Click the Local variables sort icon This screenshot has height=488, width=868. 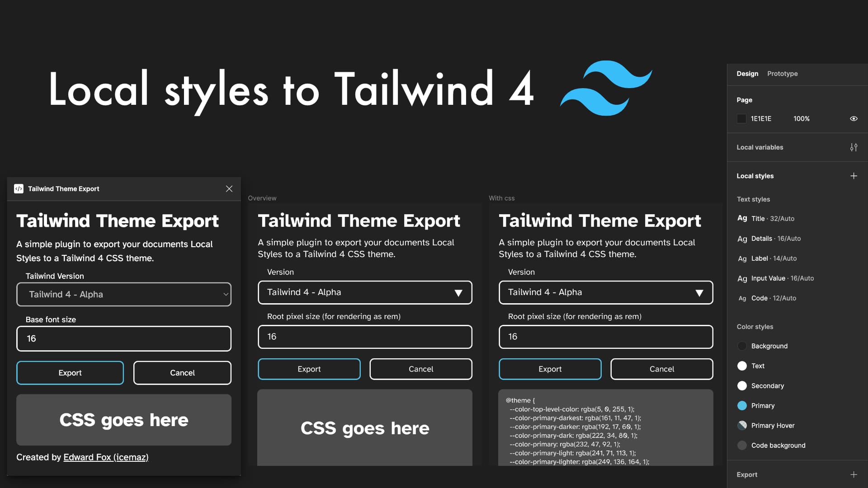tap(854, 147)
